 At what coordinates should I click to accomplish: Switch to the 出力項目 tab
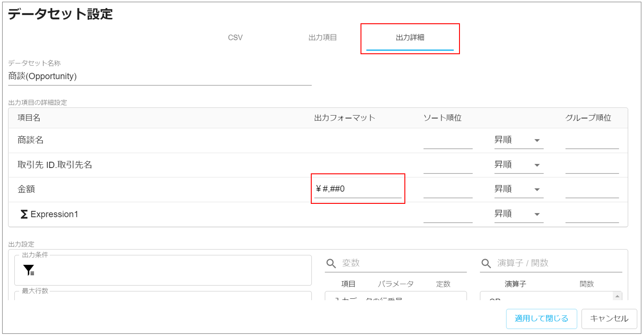(x=323, y=38)
